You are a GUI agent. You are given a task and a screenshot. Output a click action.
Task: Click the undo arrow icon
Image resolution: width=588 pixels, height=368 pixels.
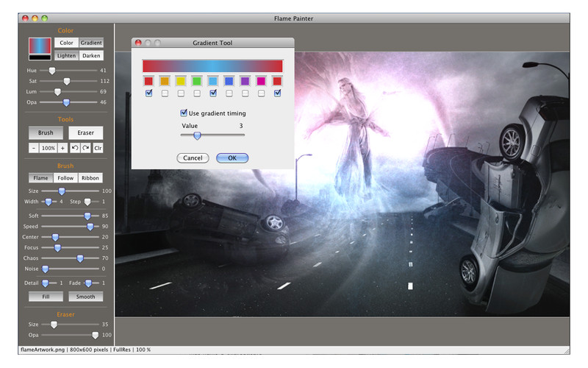(x=75, y=148)
